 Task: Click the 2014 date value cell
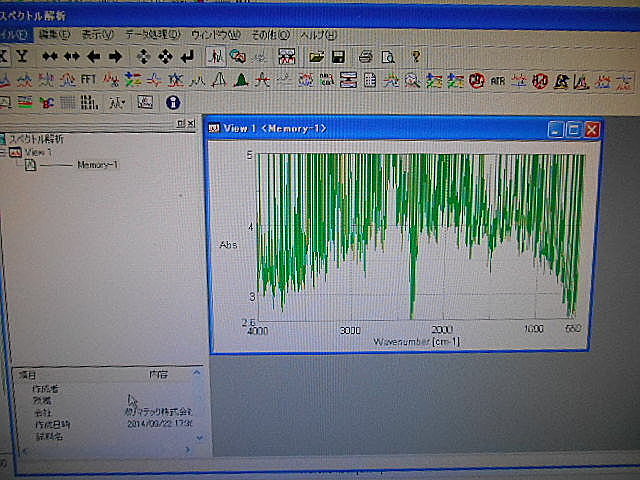click(159, 424)
